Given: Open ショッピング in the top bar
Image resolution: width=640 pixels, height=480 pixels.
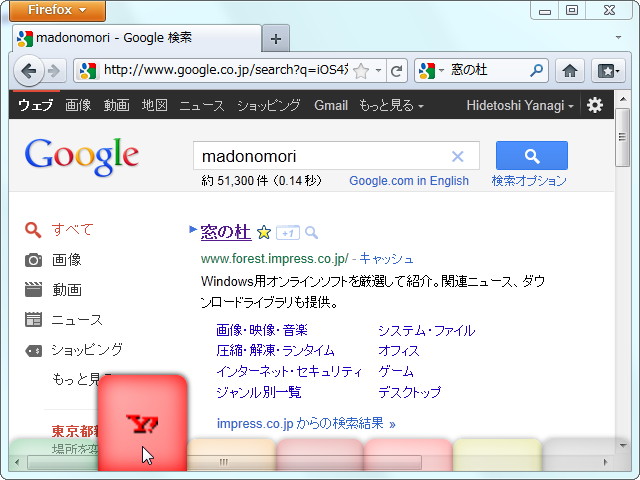Looking at the screenshot, I should point(269,105).
